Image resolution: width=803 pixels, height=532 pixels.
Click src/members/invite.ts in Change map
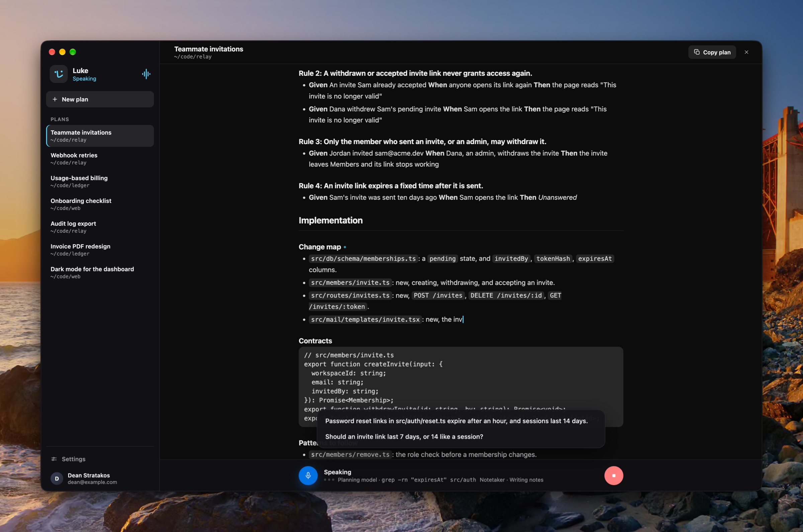coord(350,282)
